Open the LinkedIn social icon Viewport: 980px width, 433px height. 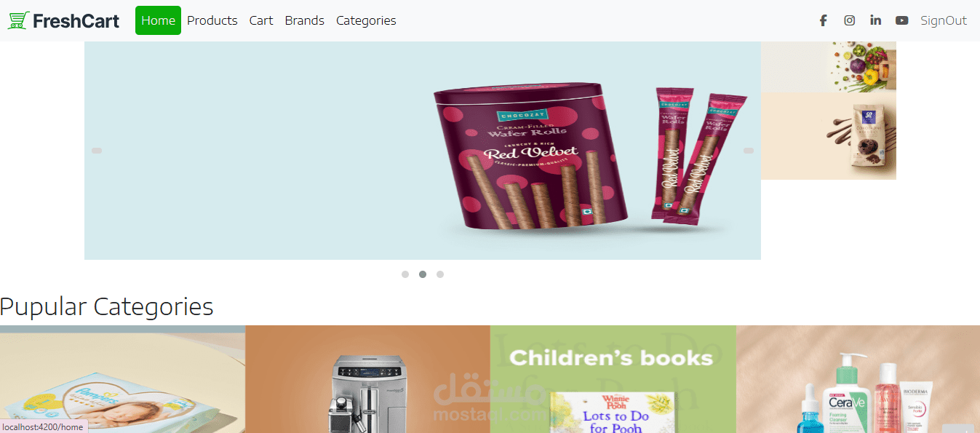(875, 20)
